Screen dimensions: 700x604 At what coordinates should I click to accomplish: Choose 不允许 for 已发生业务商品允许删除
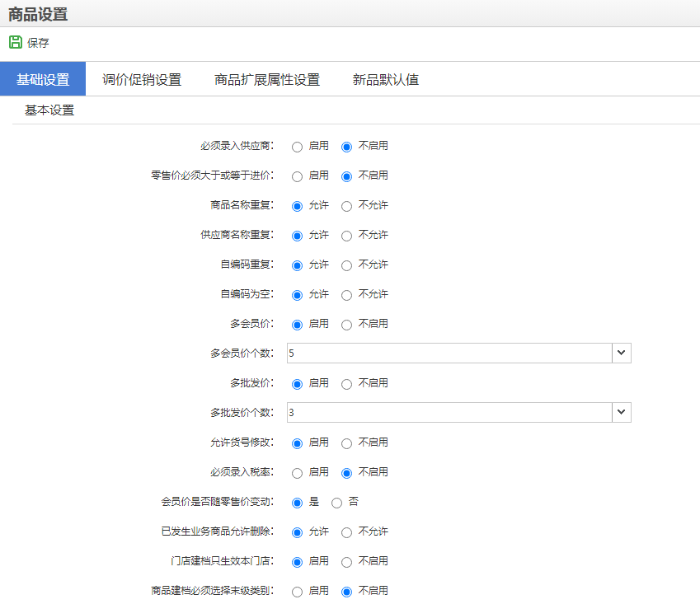pos(346,532)
